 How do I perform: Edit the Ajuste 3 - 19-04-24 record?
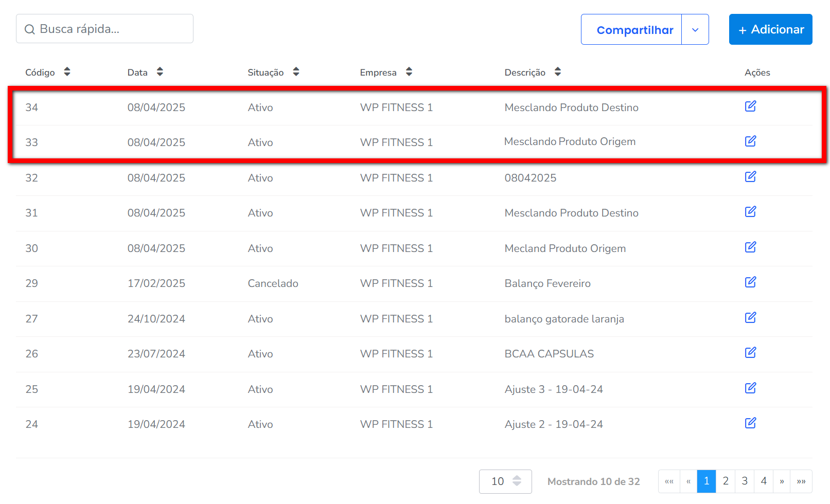click(x=750, y=388)
